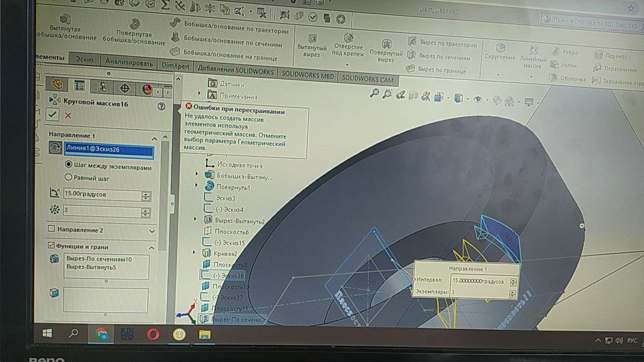Click the Перенос tool
This screenshot has width=644, height=362.
point(610,56)
